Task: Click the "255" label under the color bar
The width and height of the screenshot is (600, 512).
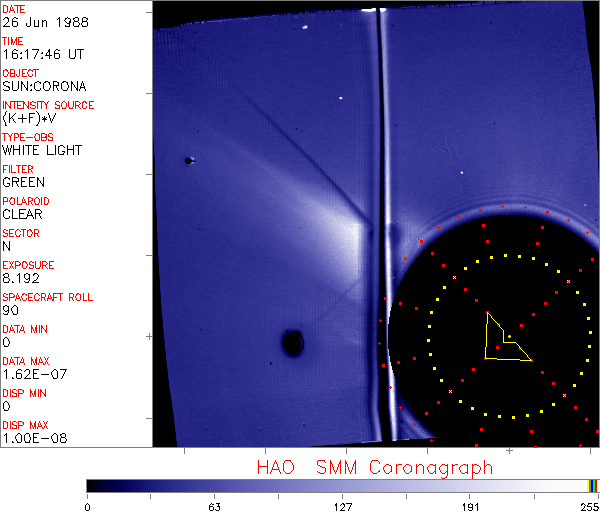Action: point(589,505)
